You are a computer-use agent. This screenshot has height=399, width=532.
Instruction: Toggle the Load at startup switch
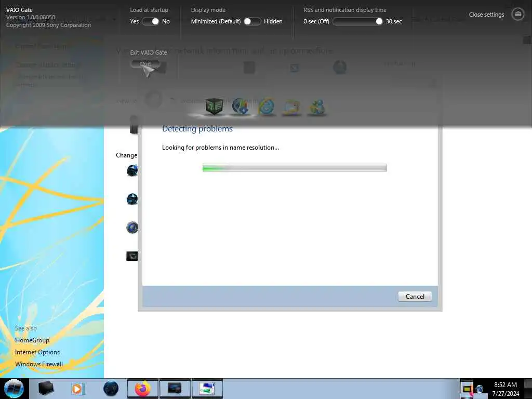coord(151,21)
